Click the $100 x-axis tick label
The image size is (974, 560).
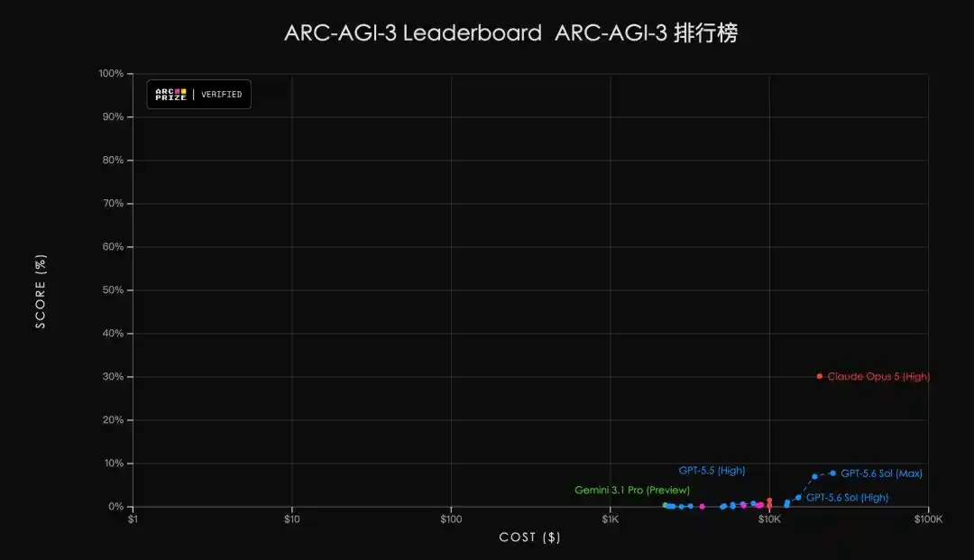pyautogui.click(x=451, y=519)
